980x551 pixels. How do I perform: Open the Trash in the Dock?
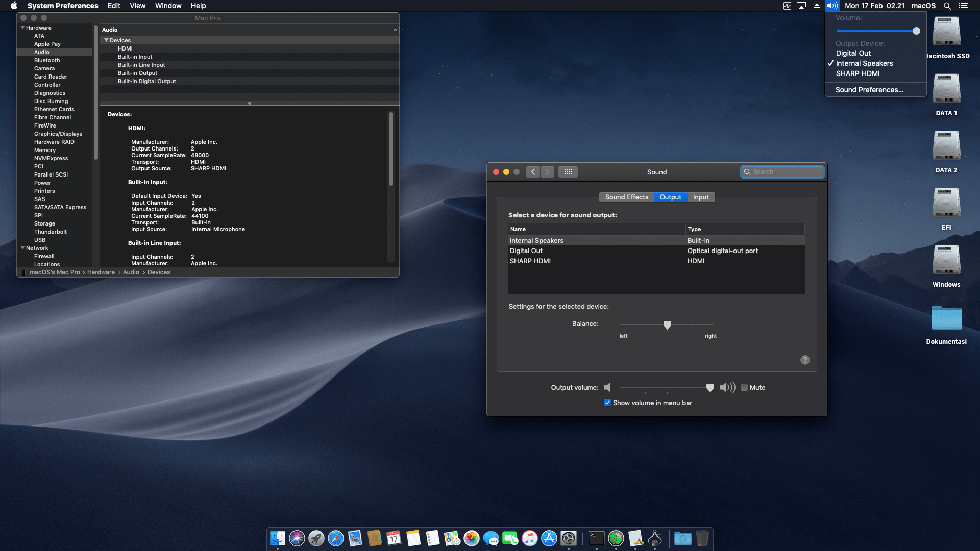[702, 538]
